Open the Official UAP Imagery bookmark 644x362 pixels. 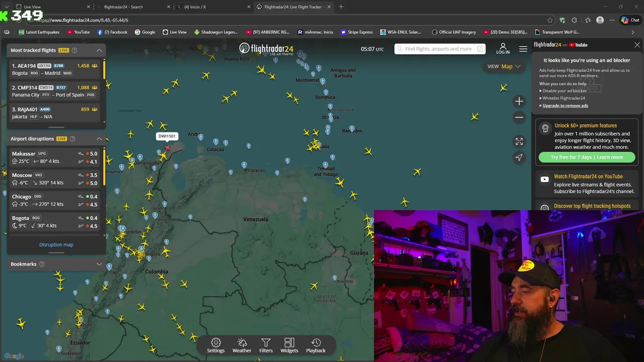[x=454, y=32]
